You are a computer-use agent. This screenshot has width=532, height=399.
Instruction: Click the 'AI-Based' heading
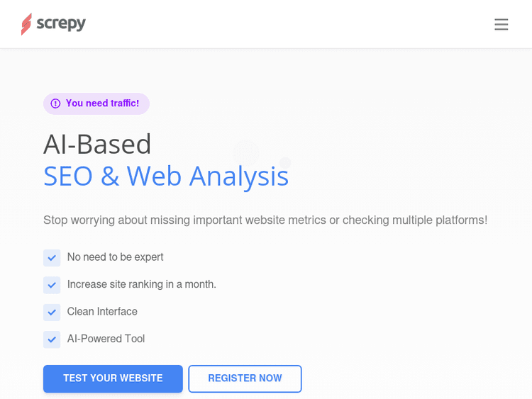click(x=97, y=144)
